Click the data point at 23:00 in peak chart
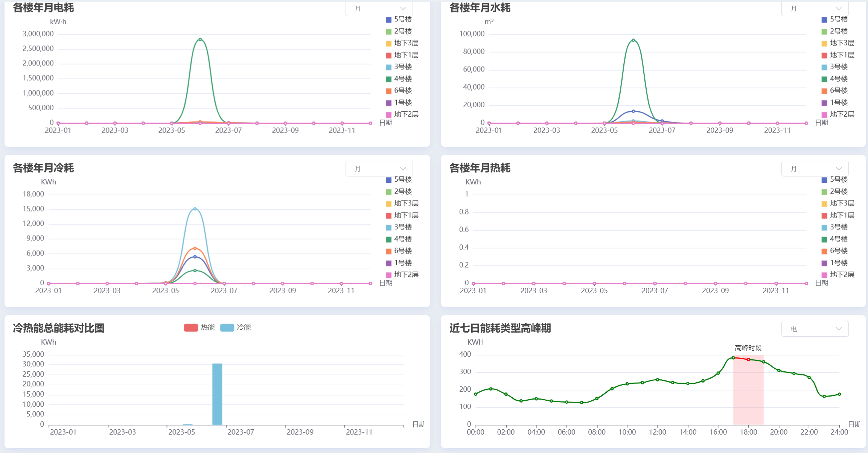Viewport: 868px width, 453px height. click(824, 397)
